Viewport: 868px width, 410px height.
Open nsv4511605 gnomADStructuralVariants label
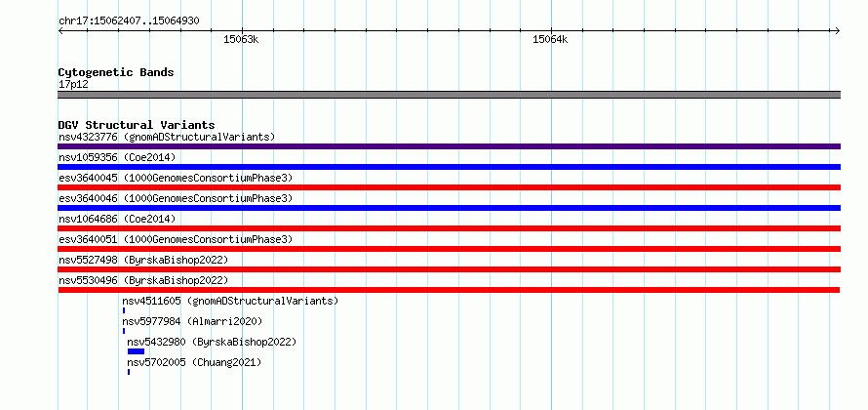pyautogui.click(x=230, y=301)
